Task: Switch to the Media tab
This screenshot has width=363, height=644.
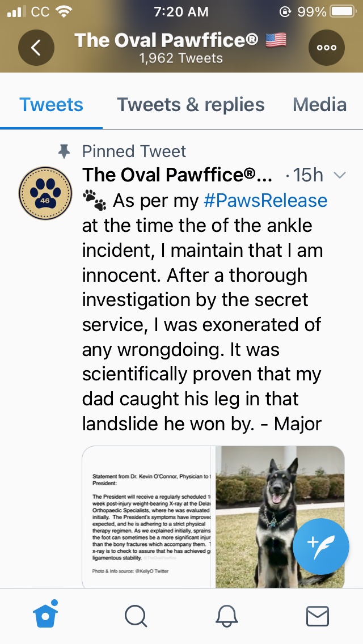Action: [x=319, y=105]
